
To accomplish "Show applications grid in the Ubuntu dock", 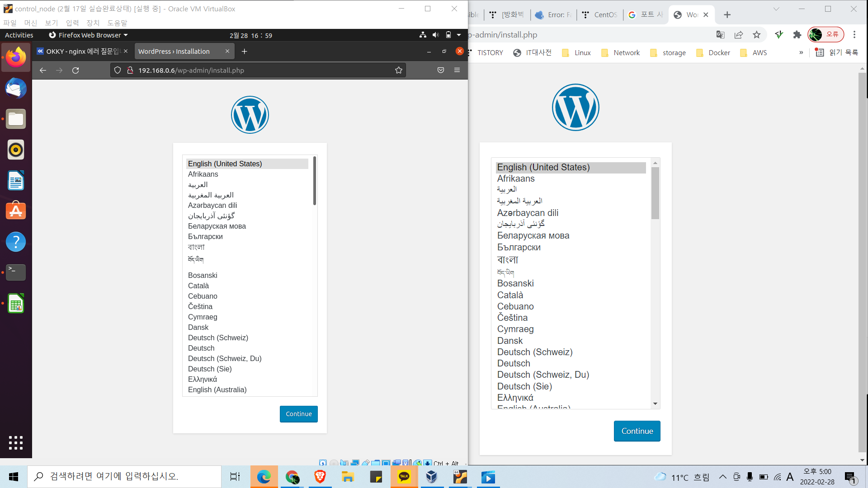I will click(16, 443).
